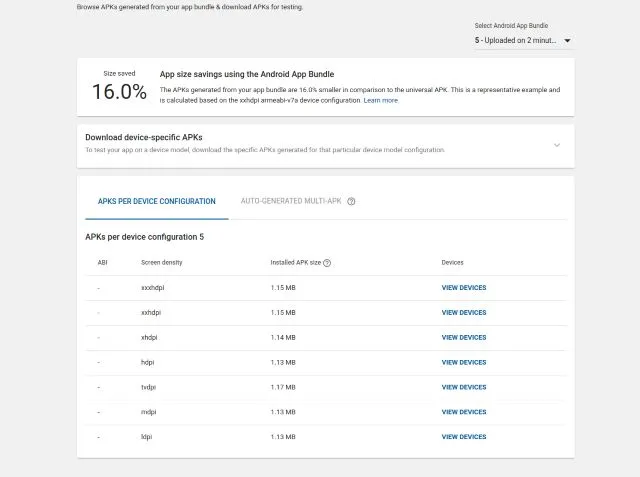This screenshot has width=640, height=477.
Task: View devices for xxhdpi screen density
Action: point(464,313)
